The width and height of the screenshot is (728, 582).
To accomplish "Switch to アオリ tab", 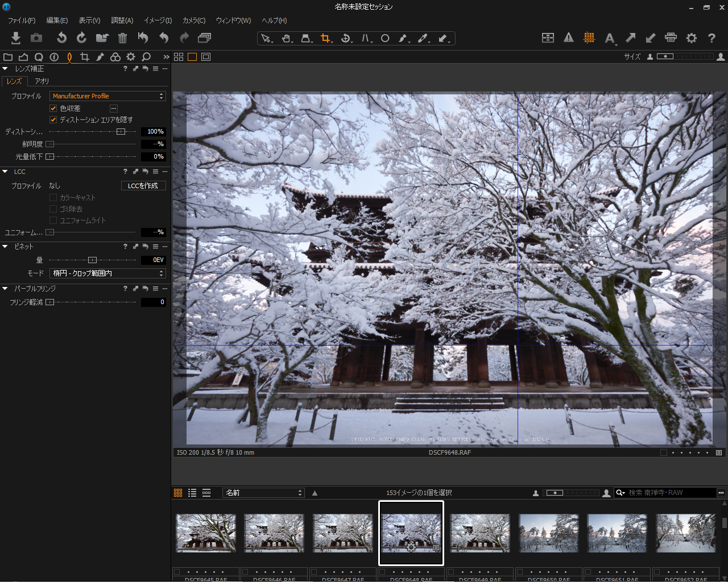I will click(x=42, y=81).
